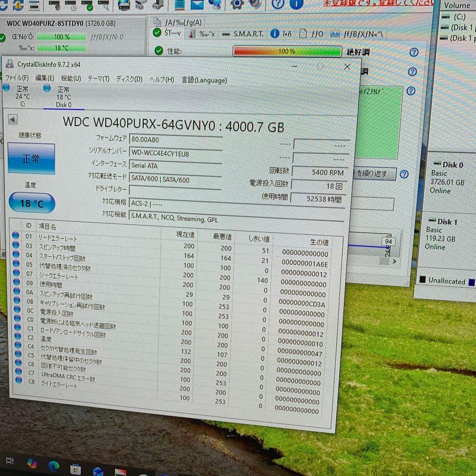Click the red unregistered-version notice link

(378, 3)
